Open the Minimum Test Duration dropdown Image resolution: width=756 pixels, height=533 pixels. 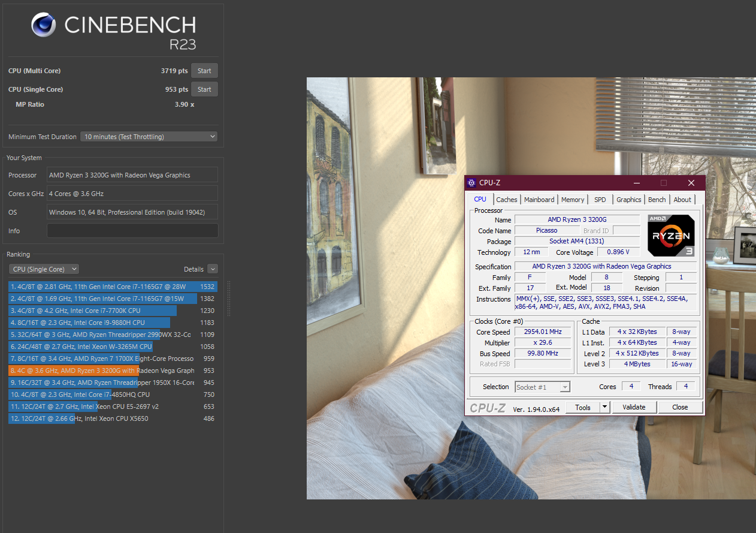[149, 137]
